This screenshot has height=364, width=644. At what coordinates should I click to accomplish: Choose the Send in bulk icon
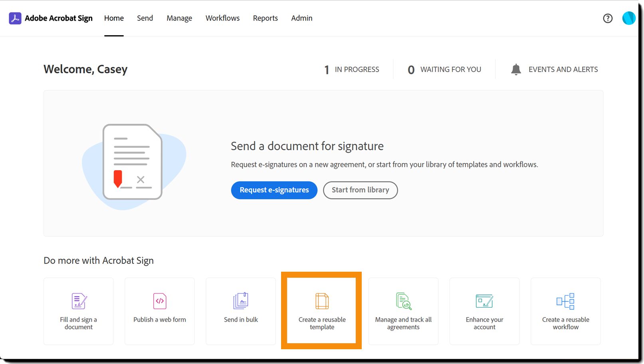point(241,301)
